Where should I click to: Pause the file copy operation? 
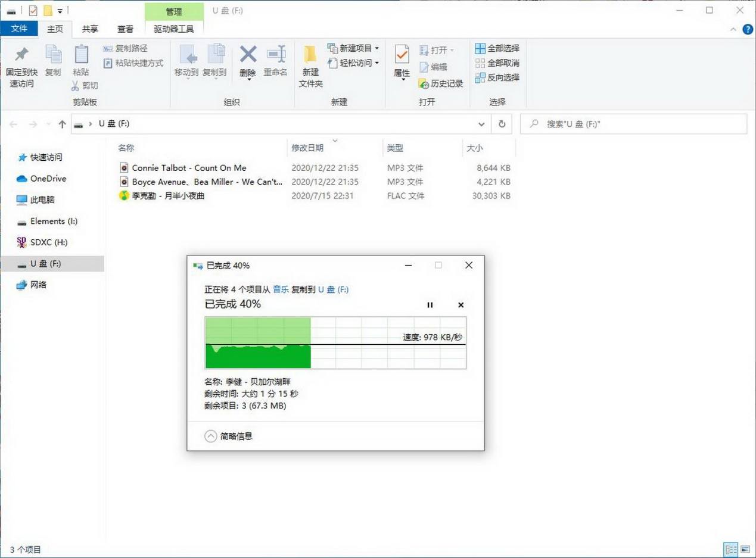430,305
